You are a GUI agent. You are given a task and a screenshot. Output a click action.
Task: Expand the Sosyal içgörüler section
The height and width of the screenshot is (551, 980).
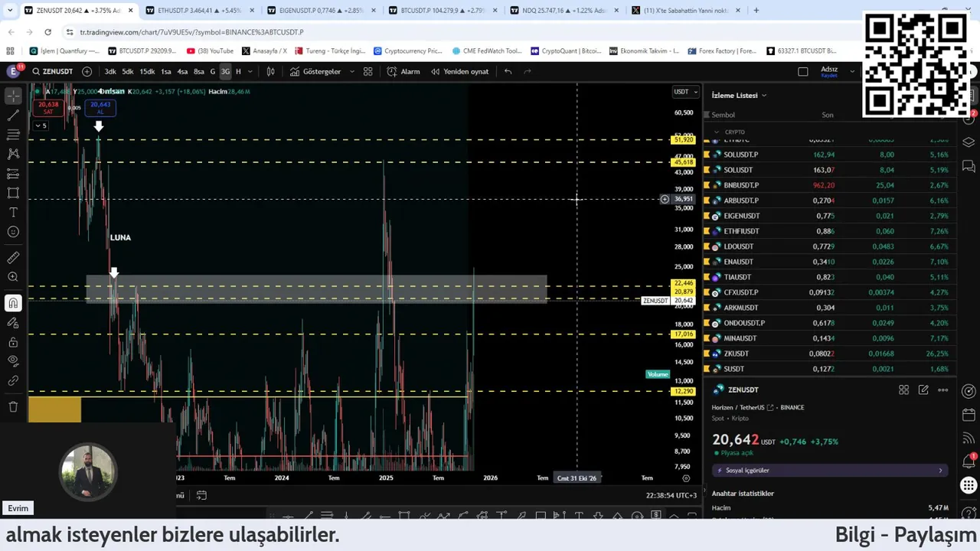click(830, 470)
